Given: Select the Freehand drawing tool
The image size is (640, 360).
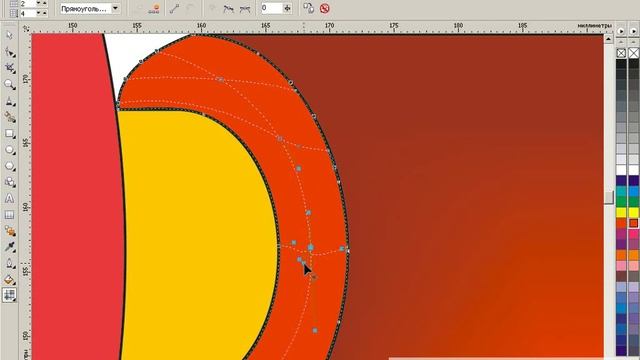Looking at the screenshot, I should [9, 101].
